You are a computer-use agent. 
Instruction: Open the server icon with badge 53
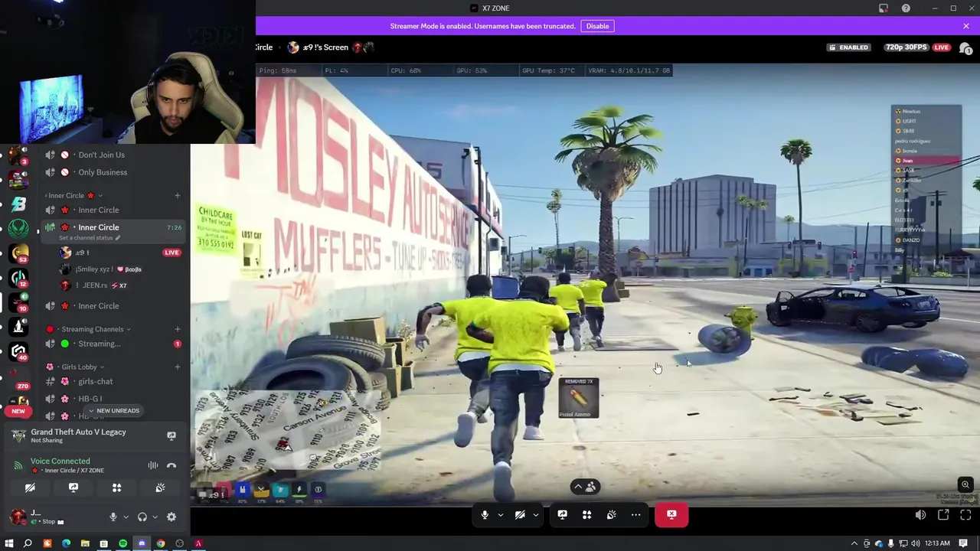tap(18, 253)
